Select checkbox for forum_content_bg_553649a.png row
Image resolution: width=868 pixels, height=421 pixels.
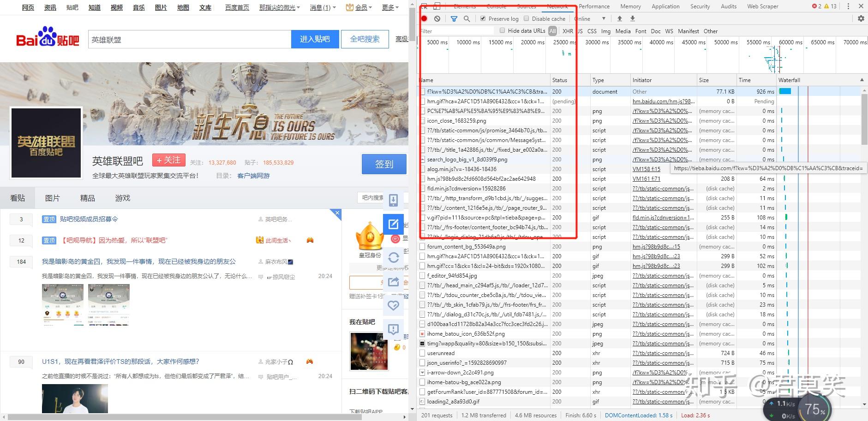[422, 247]
